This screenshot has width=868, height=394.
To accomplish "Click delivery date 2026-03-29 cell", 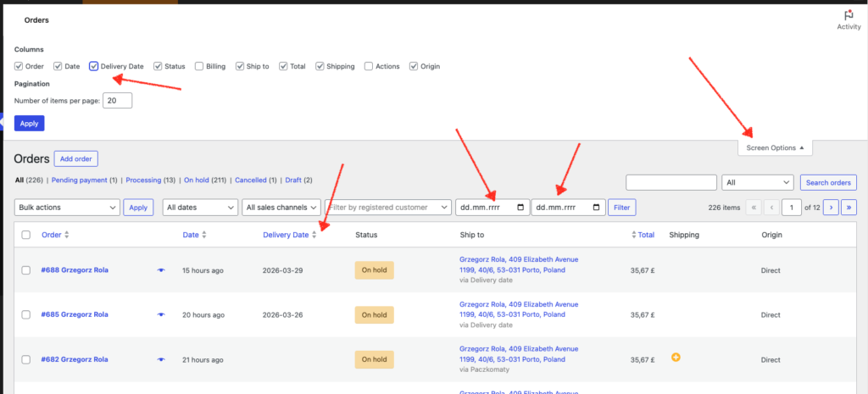I will pyautogui.click(x=282, y=270).
